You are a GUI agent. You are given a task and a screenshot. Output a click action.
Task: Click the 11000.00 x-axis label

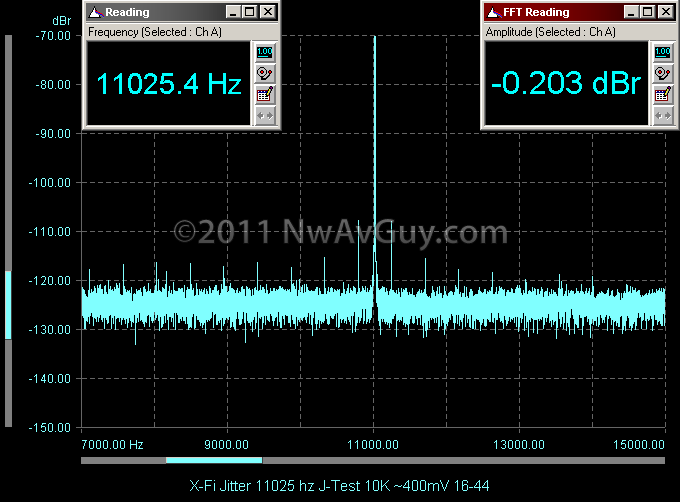[x=373, y=445]
